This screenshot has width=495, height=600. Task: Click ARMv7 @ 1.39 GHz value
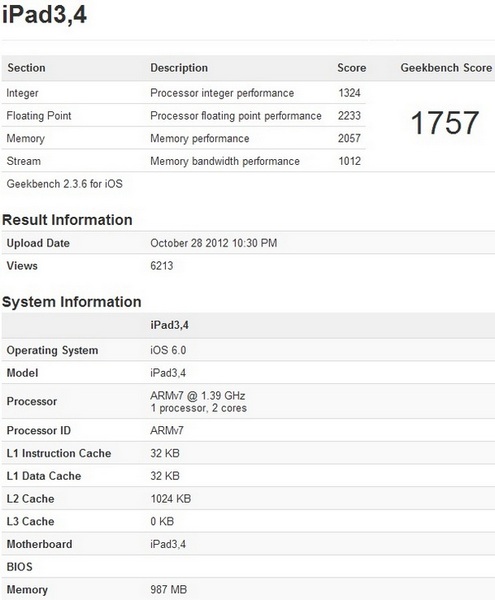(198, 396)
